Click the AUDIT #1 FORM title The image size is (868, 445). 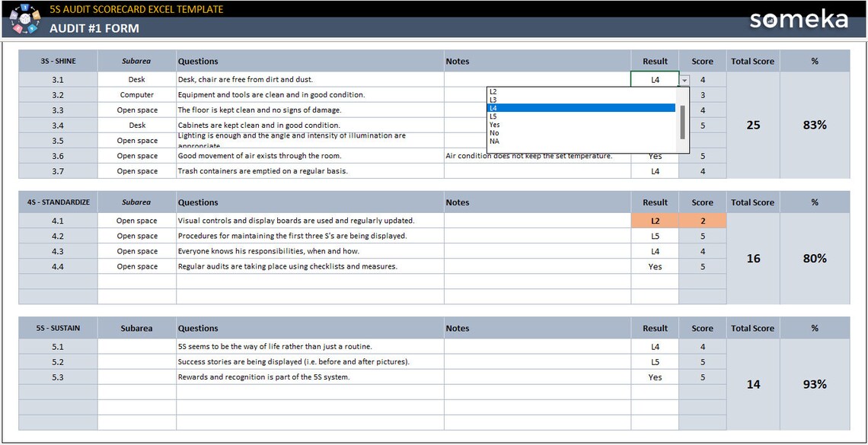click(93, 28)
